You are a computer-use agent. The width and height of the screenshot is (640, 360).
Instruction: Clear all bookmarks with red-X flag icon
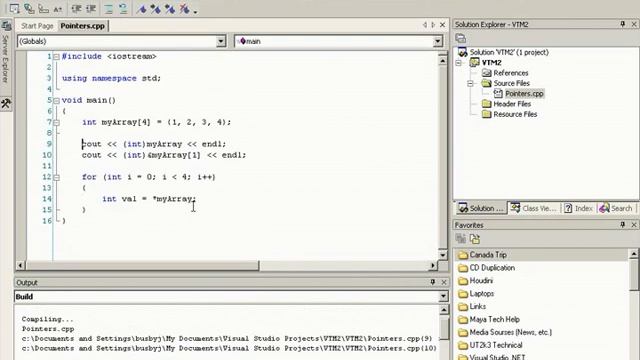pos(184,8)
